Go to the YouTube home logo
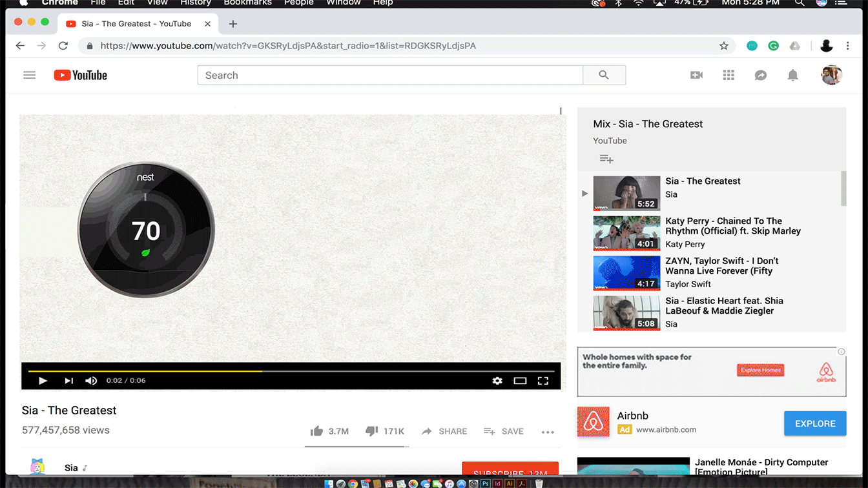 [80, 75]
